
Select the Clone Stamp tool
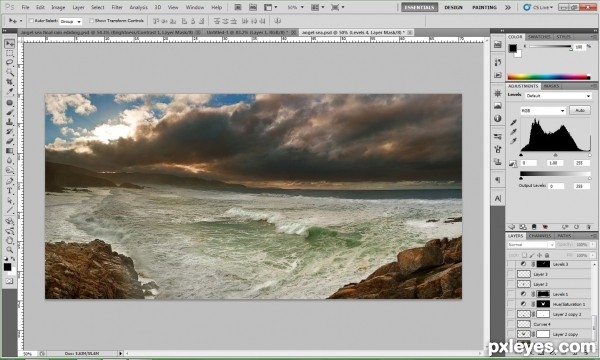pyautogui.click(x=10, y=122)
